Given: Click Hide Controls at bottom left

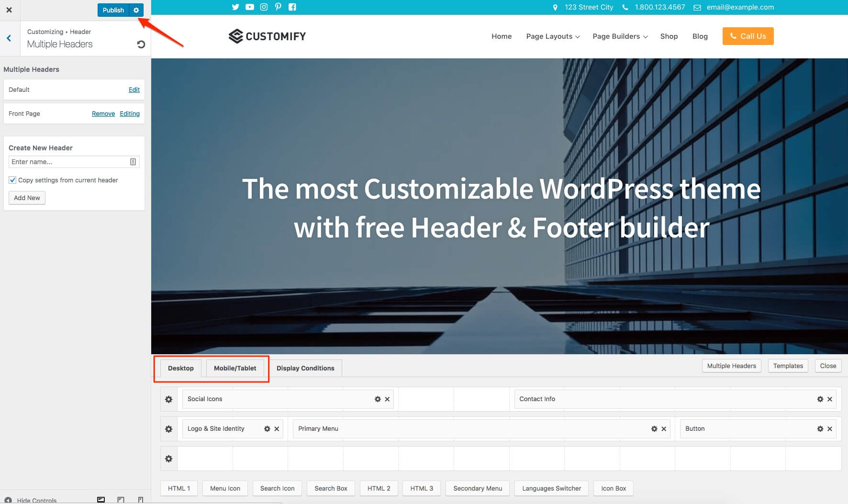Looking at the screenshot, I should [31, 500].
